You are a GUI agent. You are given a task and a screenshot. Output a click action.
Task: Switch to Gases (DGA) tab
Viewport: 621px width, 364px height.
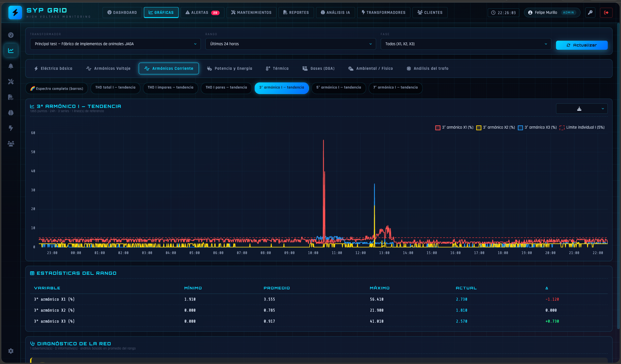point(318,68)
